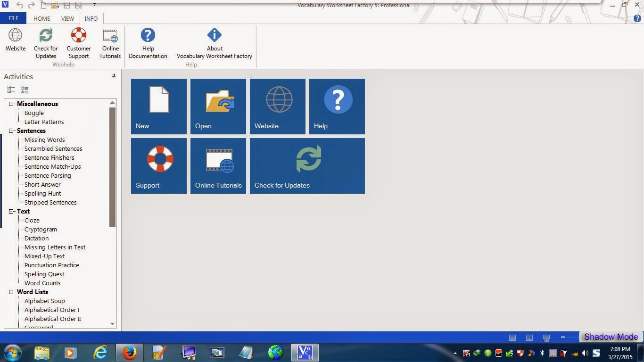Click the Help tile on the start page

[337, 107]
